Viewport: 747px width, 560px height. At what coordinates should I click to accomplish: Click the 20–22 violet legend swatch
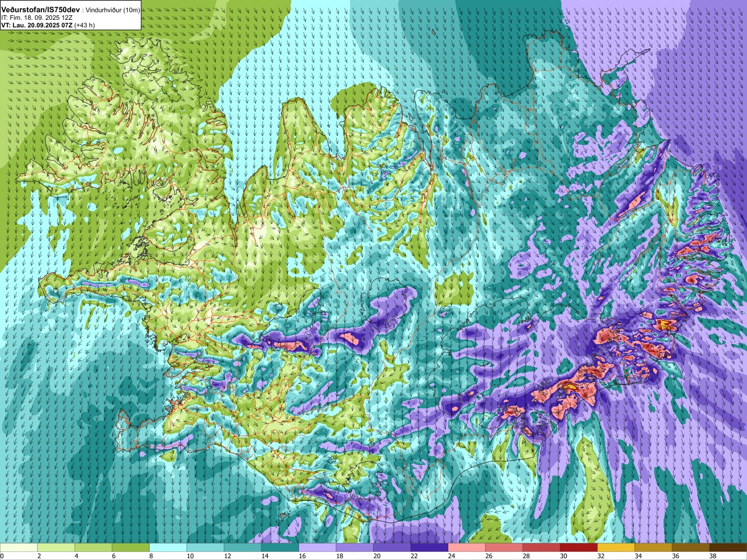pyautogui.click(x=392, y=548)
